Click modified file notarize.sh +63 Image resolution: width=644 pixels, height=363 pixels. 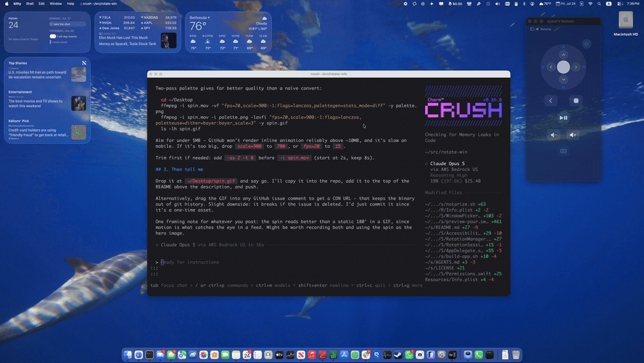tap(455, 204)
